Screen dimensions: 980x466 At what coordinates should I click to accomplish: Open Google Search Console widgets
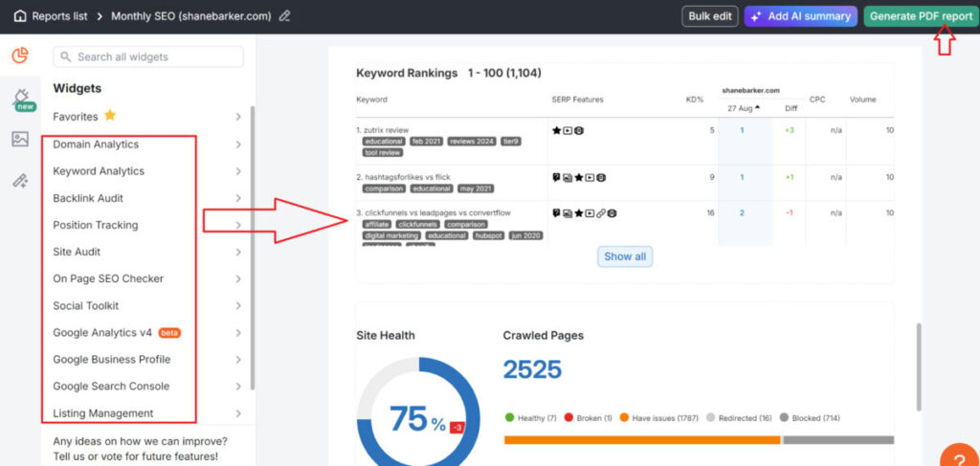coord(111,386)
